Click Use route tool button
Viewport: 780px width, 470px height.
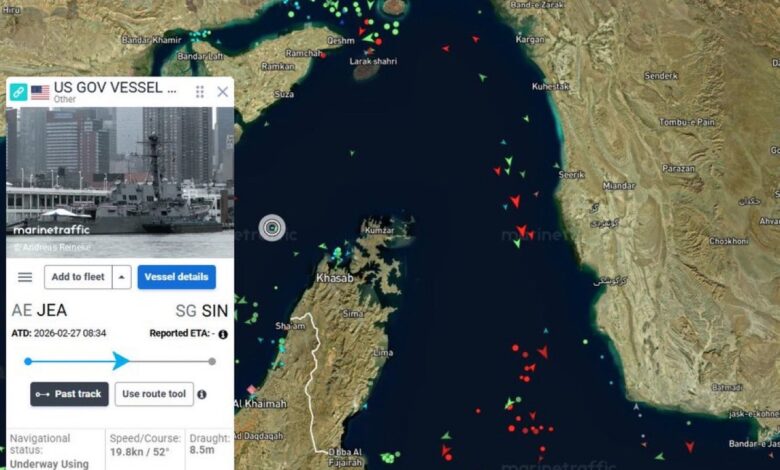pos(154,394)
